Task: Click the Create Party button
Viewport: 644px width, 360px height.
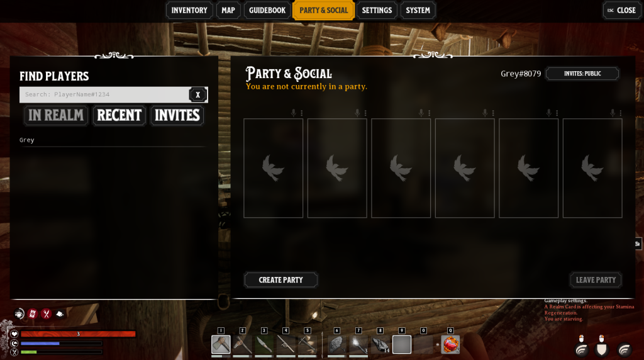Action: coord(281,280)
